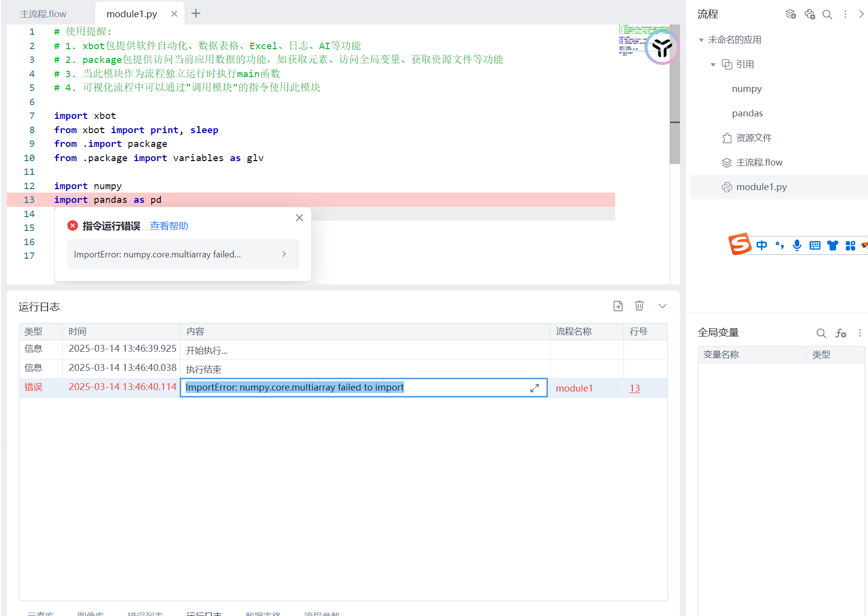
Task: Jump to error line 13 link
Action: point(634,388)
